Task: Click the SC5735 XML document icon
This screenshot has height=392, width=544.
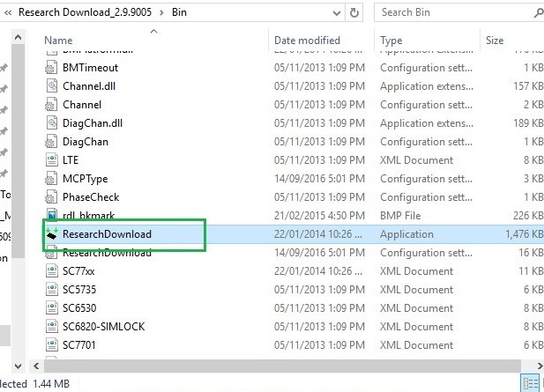Action: pos(52,290)
